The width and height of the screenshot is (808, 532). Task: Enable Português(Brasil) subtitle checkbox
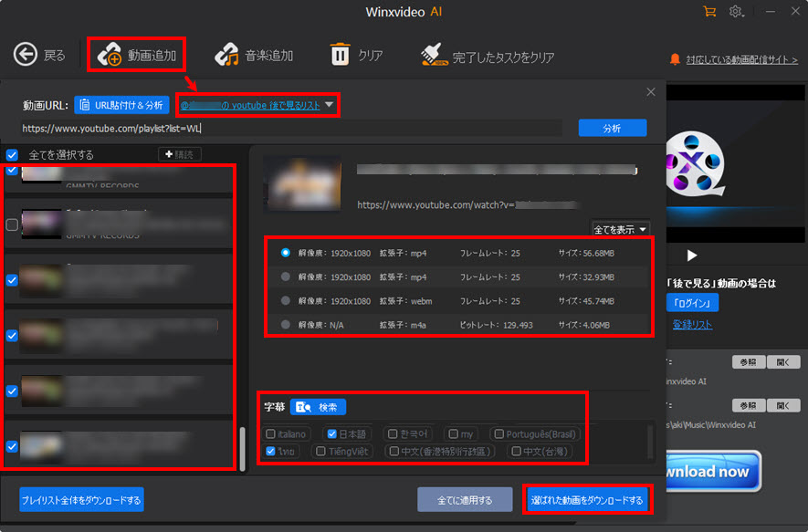pyautogui.click(x=498, y=433)
